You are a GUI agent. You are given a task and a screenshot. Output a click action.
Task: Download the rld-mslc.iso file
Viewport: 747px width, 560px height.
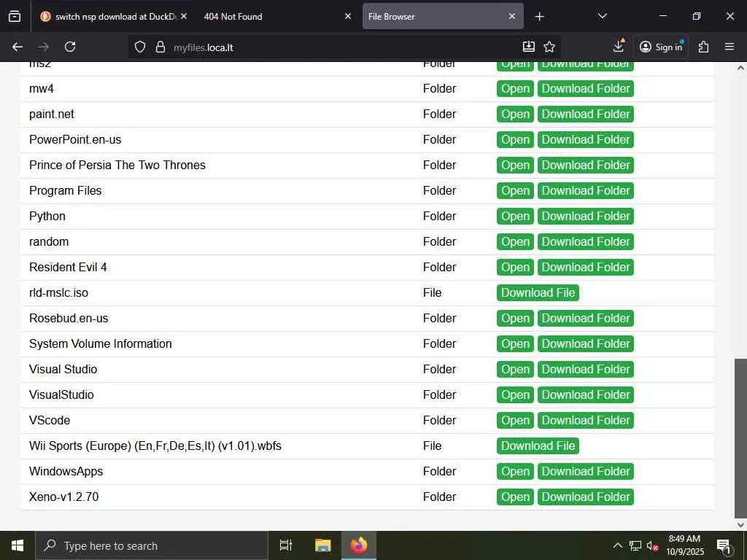538,293
